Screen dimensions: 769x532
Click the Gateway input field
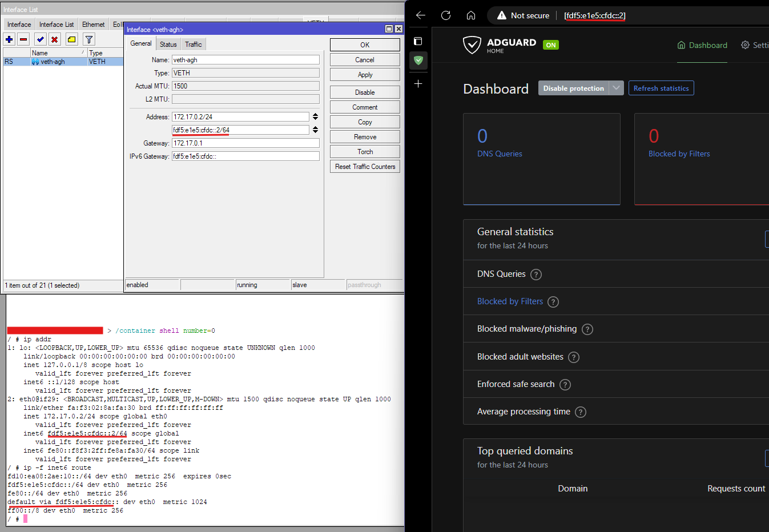point(245,143)
